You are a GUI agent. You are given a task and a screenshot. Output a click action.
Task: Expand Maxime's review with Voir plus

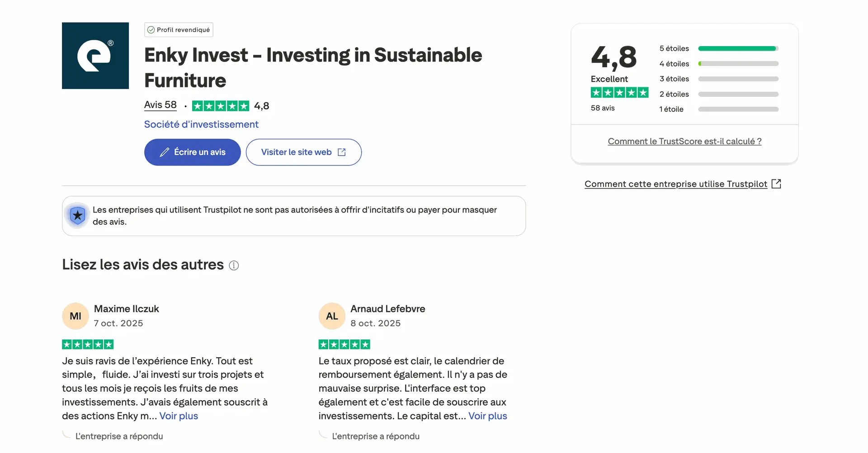178,416
